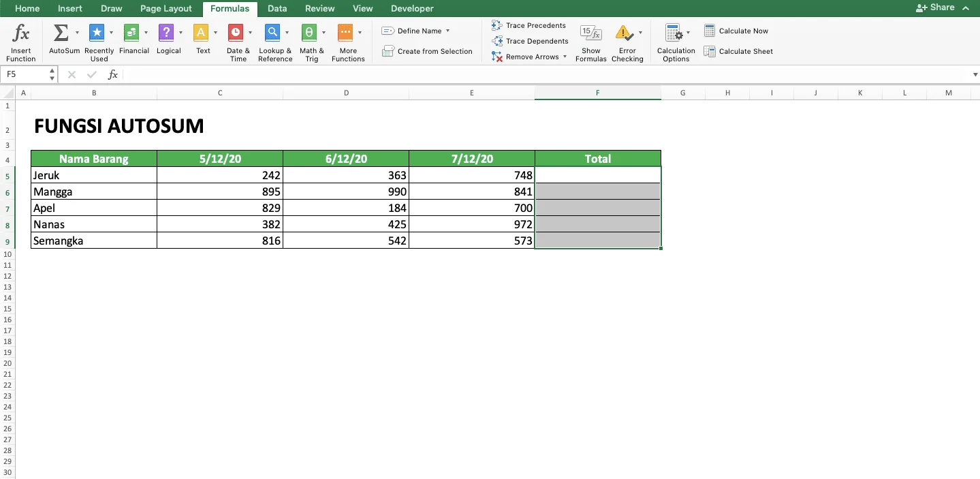The image size is (980, 479).
Task: Click the Error Checking icon
Action: pyautogui.click(x=624, y=33)
